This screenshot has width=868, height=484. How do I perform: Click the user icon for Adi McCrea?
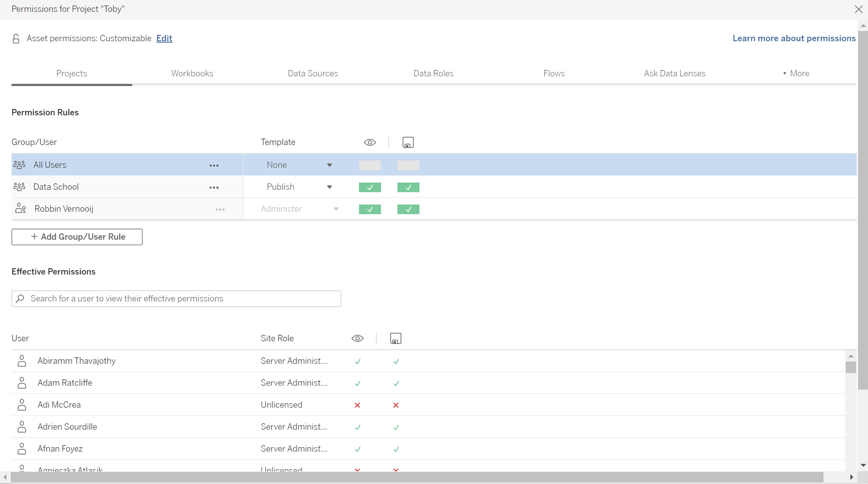point(22,405)
